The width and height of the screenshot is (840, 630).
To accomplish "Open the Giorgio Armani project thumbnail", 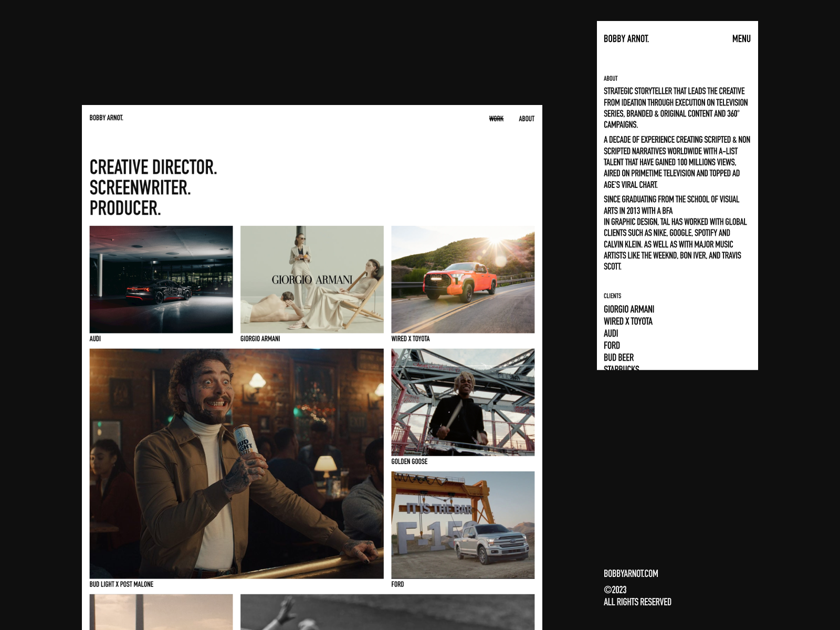I will 312,279.
